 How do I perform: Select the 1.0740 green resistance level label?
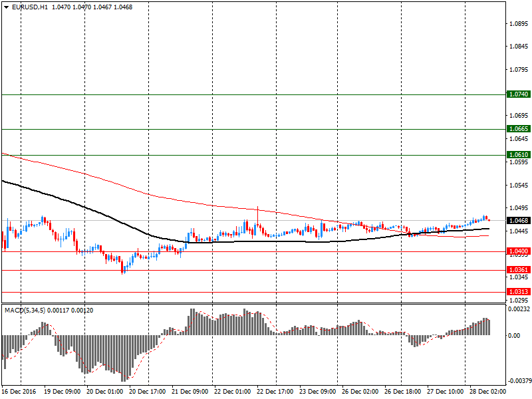pyautogui.click(x=518, y=94)
